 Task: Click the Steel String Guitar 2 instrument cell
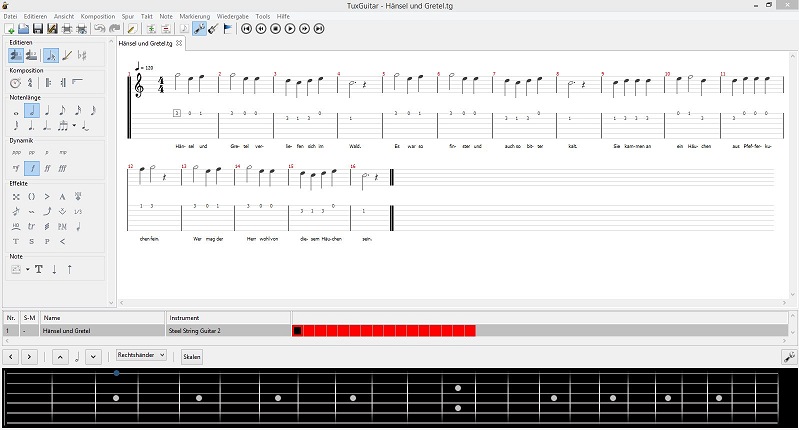click(x=228, y=331)
